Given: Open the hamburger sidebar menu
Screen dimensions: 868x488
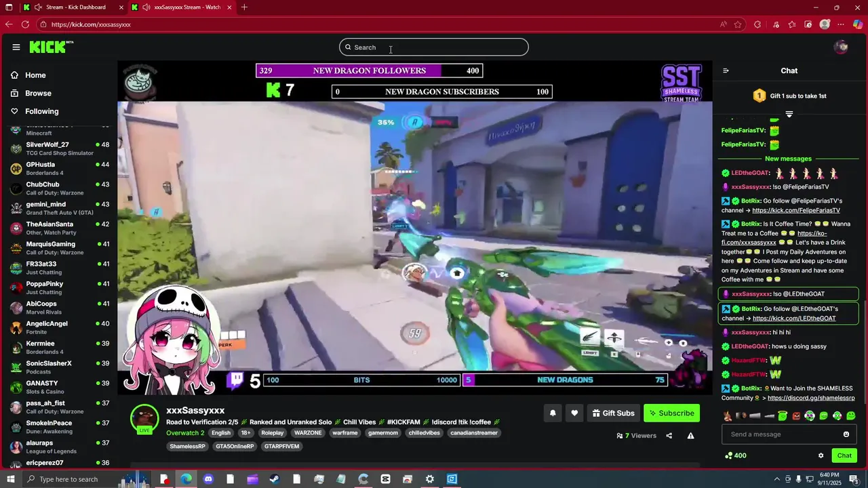Looking at the screenshot, I should 16,47.
